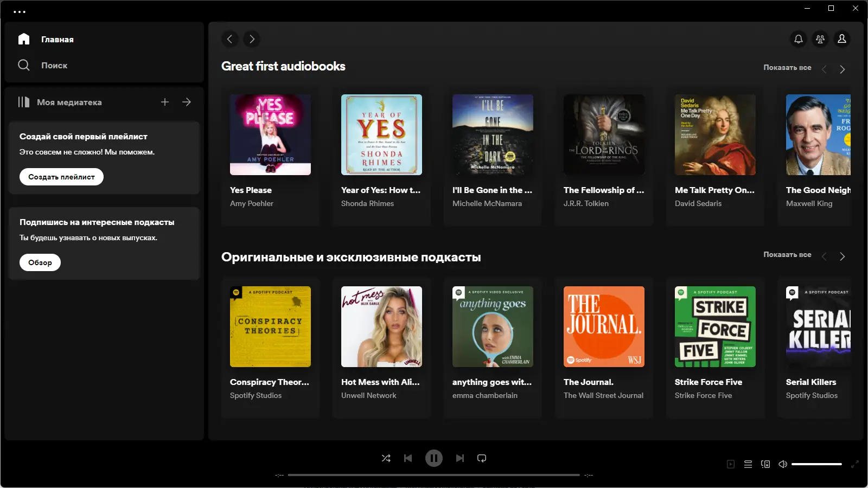The height and width of the screenshot is (488, 868).
Task: Click David Sedaris author name
Action: point(698,204)
